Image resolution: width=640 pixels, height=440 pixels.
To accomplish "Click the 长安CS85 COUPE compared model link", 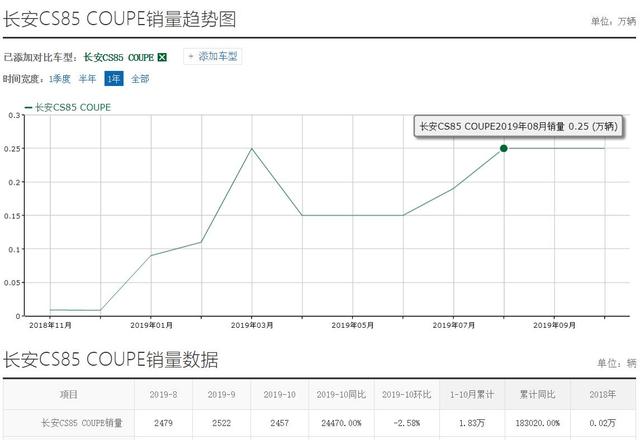I will [118, 58].
